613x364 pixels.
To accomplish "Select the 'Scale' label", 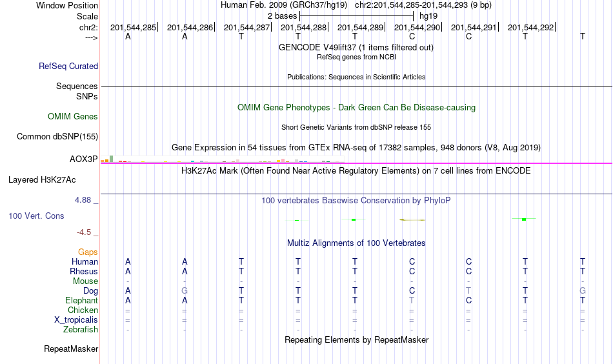I will pyautogui.click(x=87, y=16).
